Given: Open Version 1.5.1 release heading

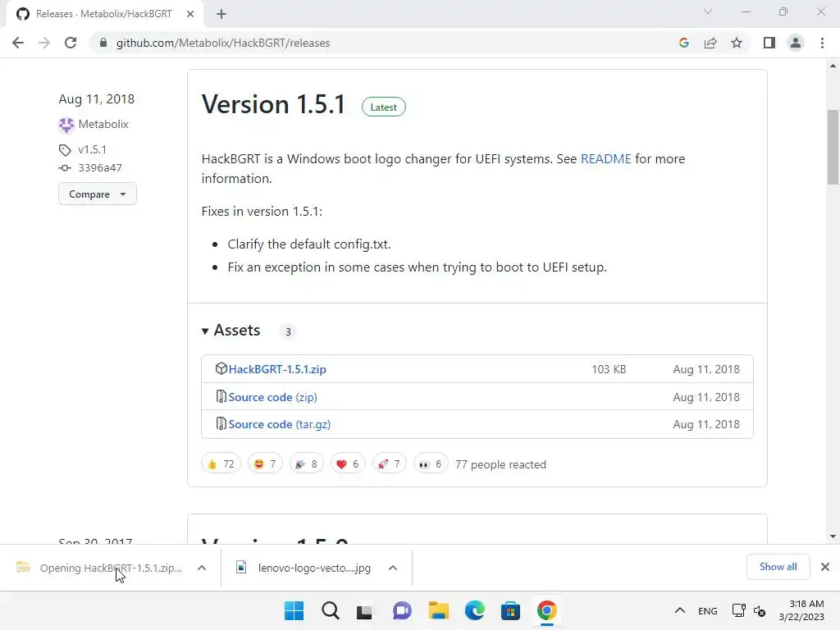Looking at the screenshot, I should 273,104.
